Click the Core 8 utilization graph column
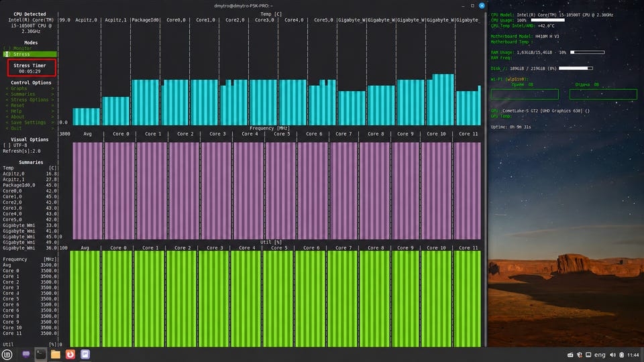644x362 pixels. [375, 299]
